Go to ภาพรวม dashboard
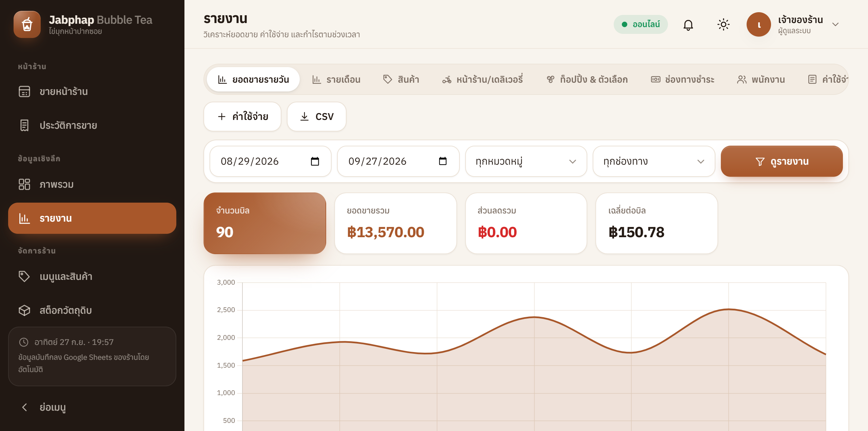Image resolution: width=868 pixels, height=431 pixels. (x=92, y=184)
